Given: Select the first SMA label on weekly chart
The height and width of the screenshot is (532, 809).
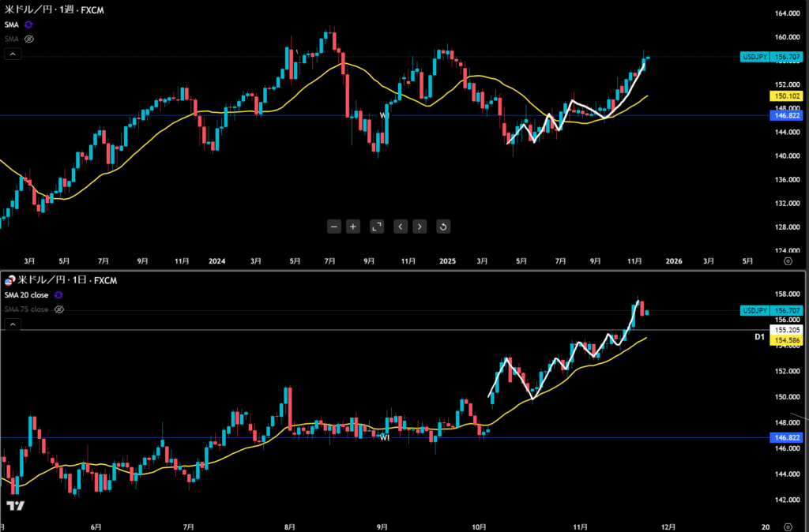Looking at the screenshot, I should click(10, 24).
